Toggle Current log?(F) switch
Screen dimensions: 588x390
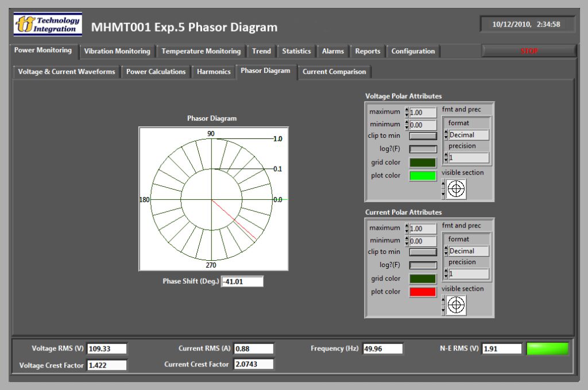(x=423, y=265)
